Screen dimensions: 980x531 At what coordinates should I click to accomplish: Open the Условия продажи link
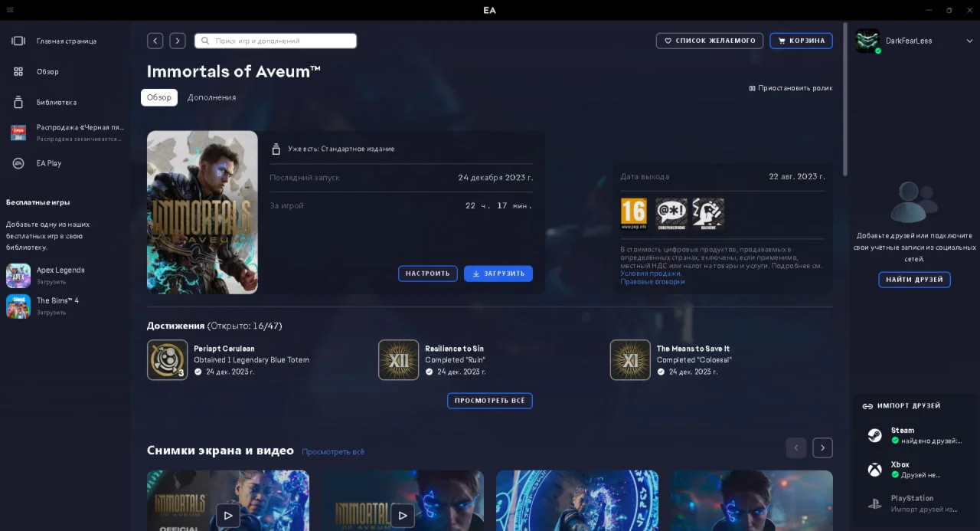pos(651,274)
